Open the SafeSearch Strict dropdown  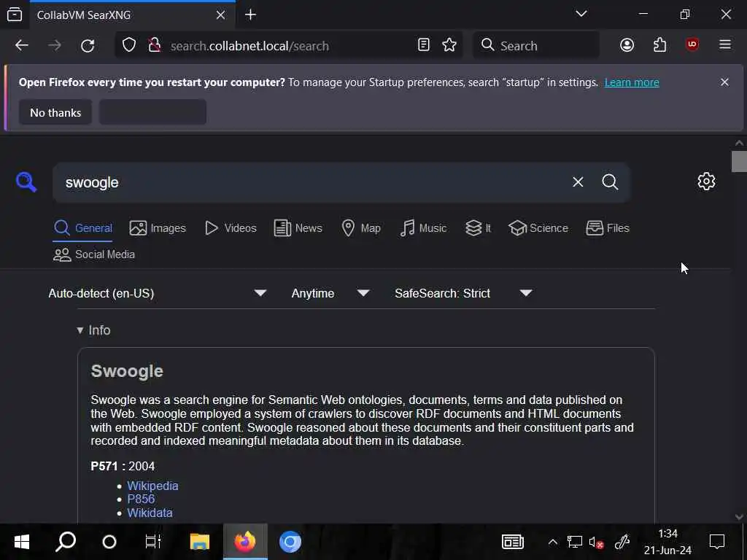[x=463, y=293]
